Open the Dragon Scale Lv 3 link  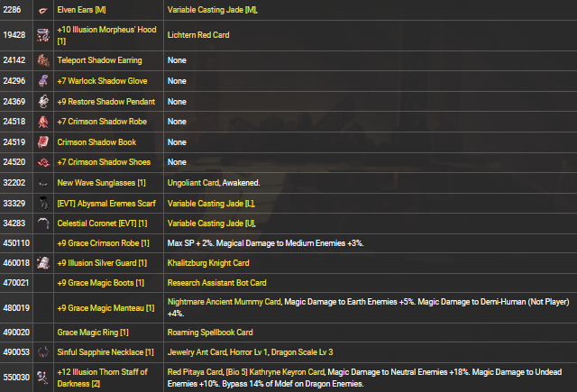coord(302,352)
